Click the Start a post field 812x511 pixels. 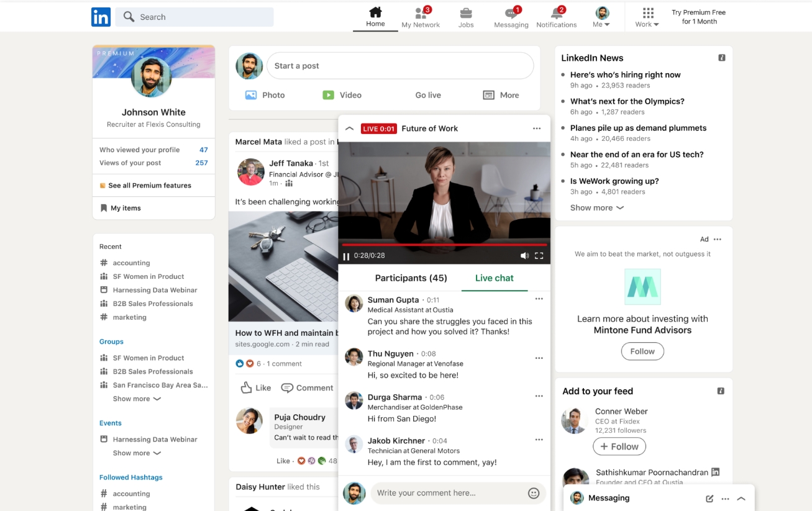click(x=400, y=66)
